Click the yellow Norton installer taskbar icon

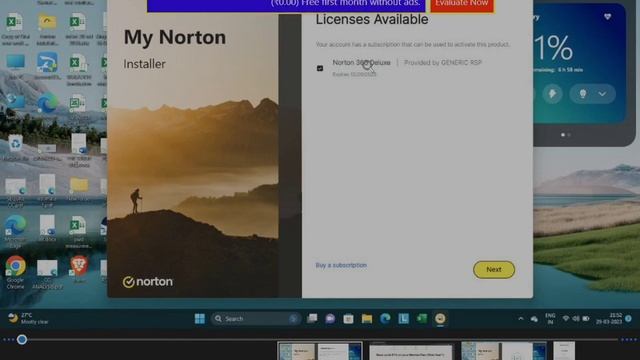[x=440, y=319]
